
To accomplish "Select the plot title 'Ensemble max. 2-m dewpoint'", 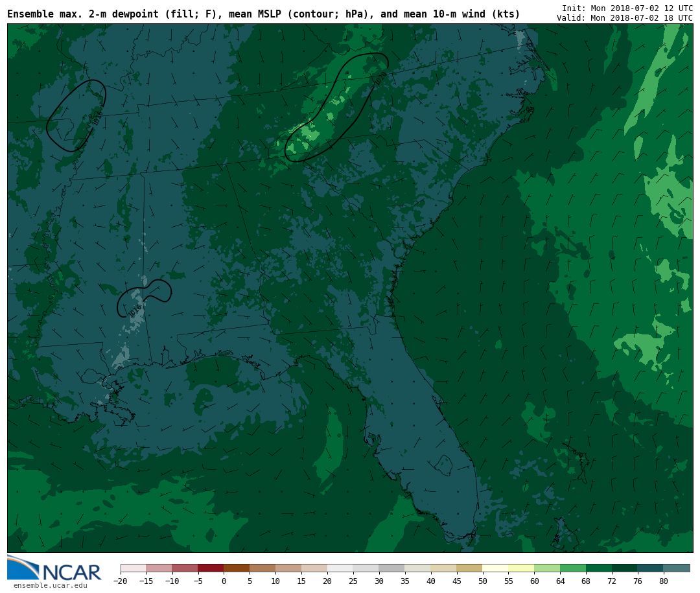I will pyautogui.click(x=82, y=14).
